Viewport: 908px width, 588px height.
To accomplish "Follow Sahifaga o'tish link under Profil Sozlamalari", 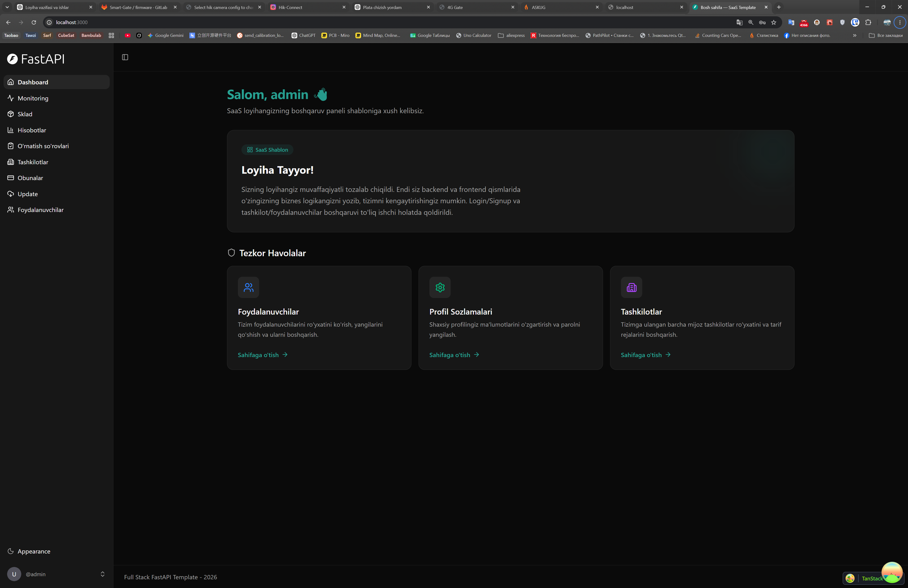I will tap(454, 355).
